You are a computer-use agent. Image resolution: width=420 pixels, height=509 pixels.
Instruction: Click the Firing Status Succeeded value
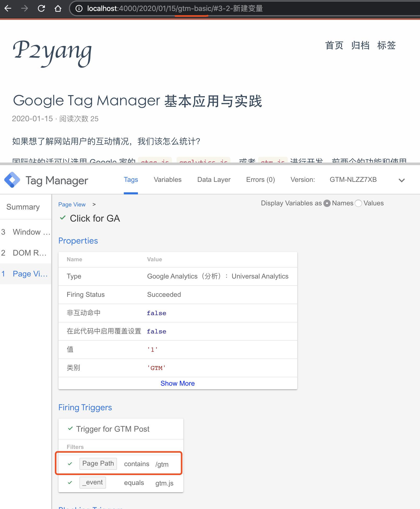164,295
